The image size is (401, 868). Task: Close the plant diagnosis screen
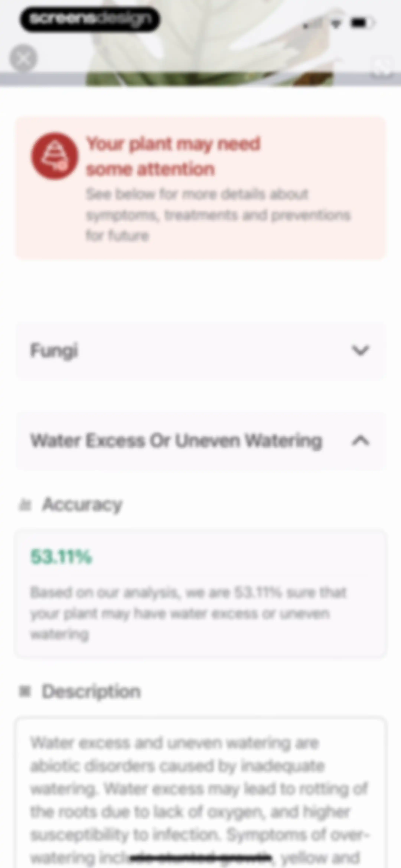[x=23, y=59]
